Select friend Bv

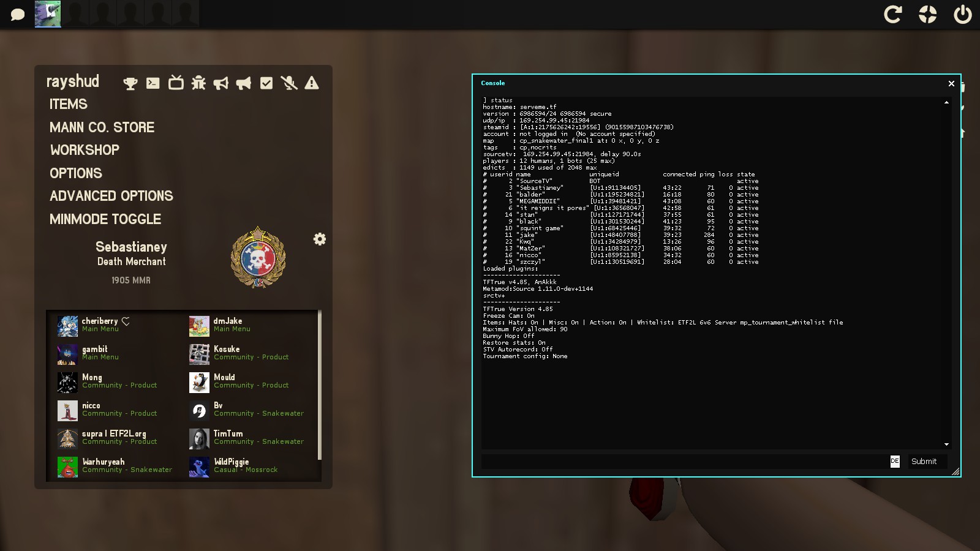[251, 410]
